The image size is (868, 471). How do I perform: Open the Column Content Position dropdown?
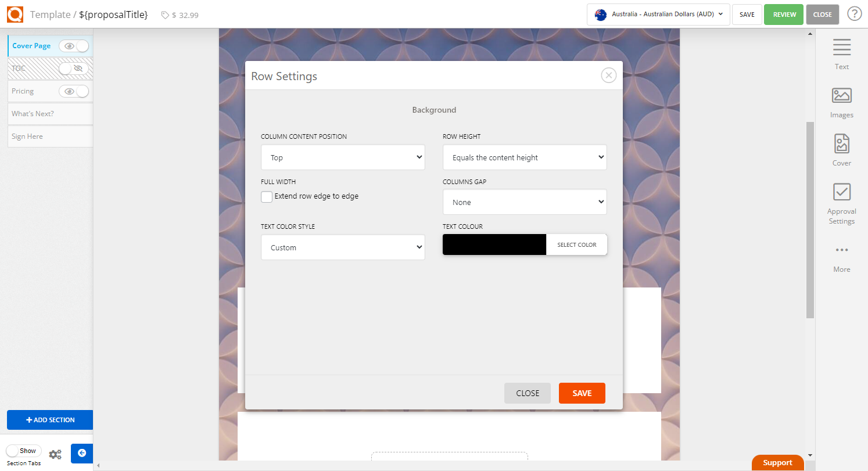click(343, 157)
